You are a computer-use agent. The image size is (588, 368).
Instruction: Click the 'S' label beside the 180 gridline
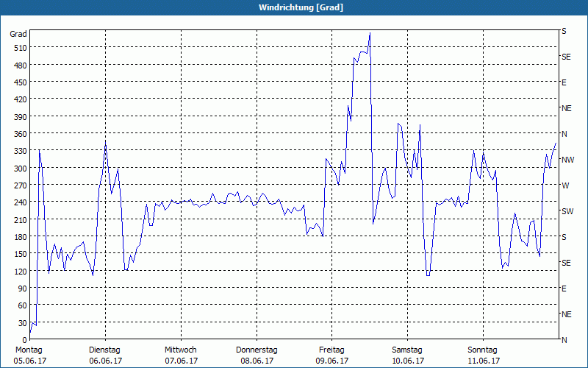coord(564,237)
